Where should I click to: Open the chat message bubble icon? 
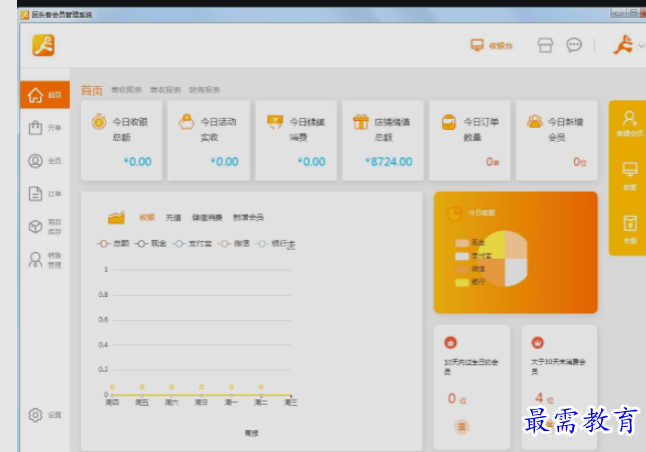(x=574, y=45)
